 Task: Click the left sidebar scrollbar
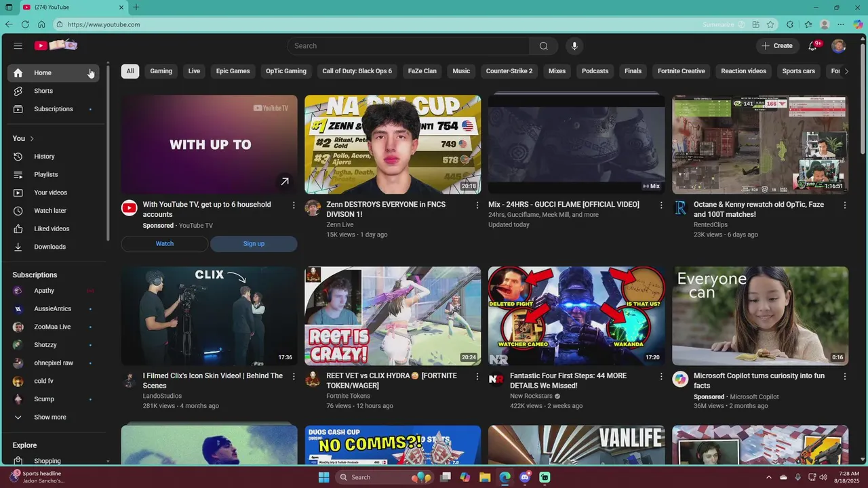(x=108, y=152)
